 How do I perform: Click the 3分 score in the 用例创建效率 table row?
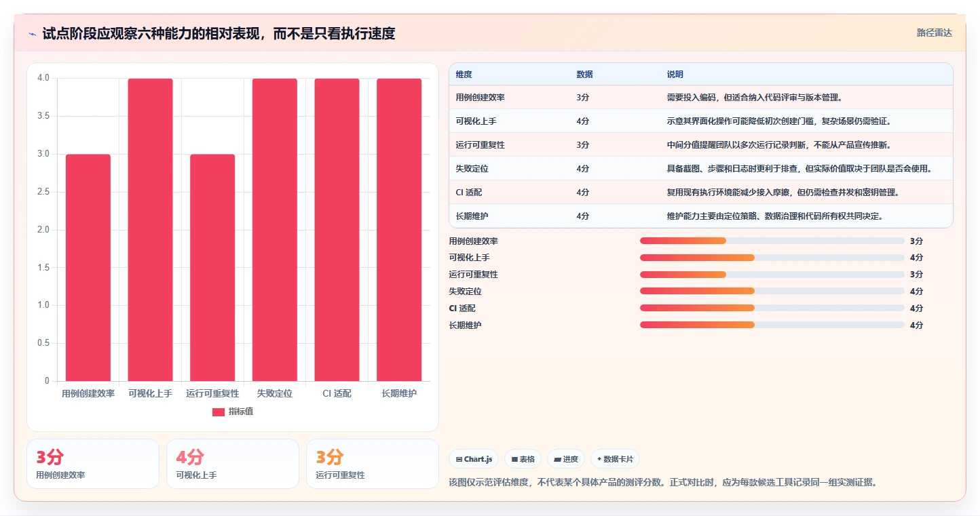coord(583,98)
